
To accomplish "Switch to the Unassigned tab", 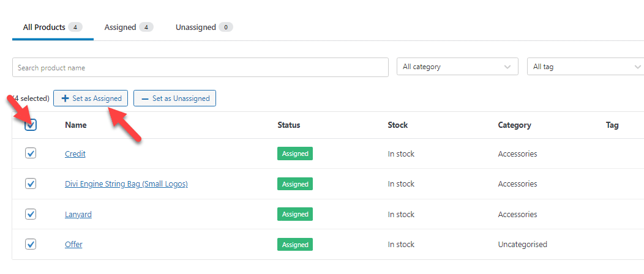I will tap(204, 28).
